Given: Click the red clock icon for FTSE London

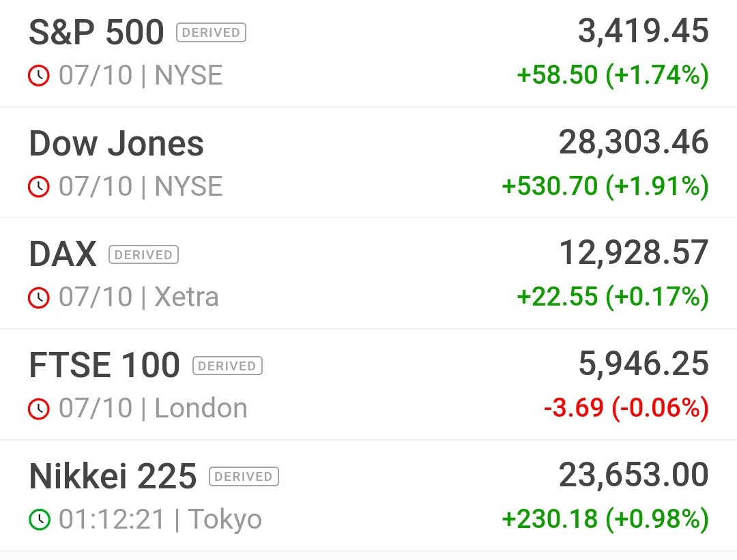Looking at the screenshot, I should pos(38,409).
